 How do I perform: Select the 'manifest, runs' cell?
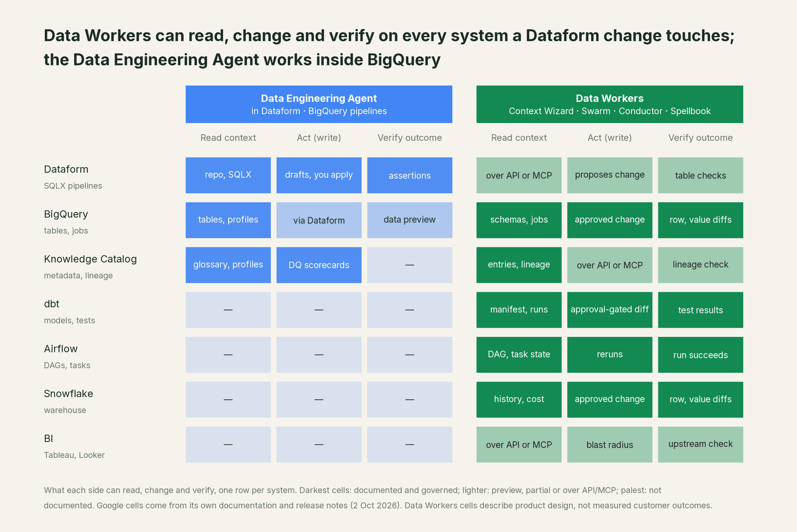point(519,310)
